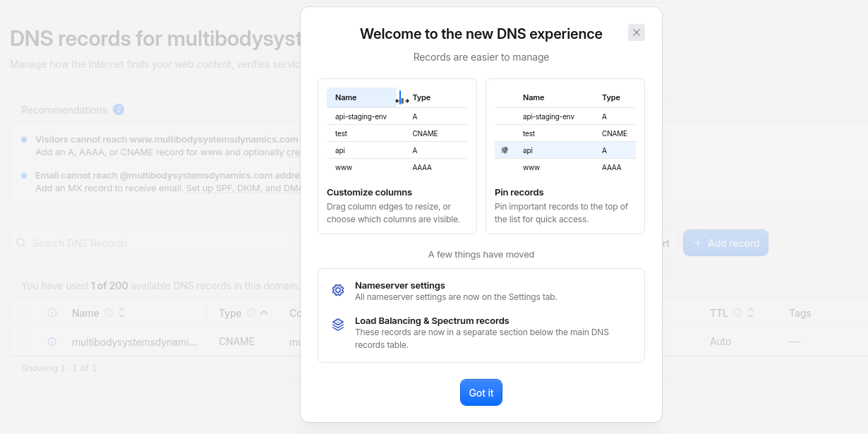
Task: Click the multibodysystemsdynami record name
Action: 135,342
